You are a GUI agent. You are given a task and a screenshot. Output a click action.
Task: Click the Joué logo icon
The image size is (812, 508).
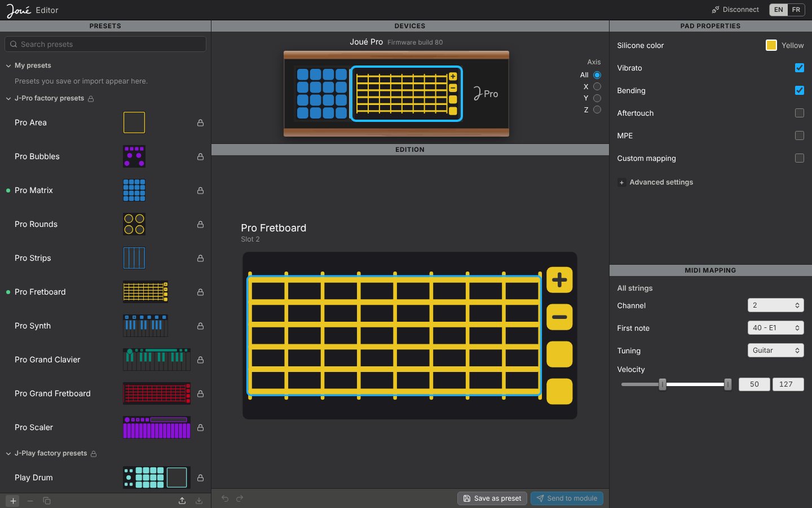[19, 10]
